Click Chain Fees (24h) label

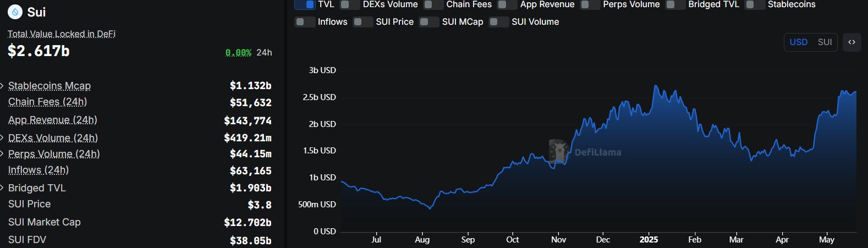click(47, 102)
